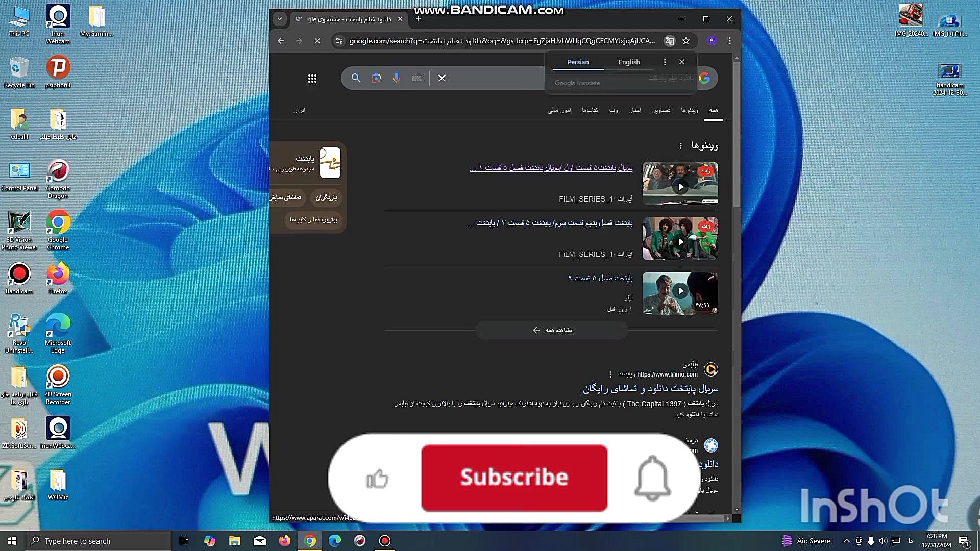Open tab search dropdown in Chrome
The width and height of the screenshot is (980, 551).
[280, 19]
